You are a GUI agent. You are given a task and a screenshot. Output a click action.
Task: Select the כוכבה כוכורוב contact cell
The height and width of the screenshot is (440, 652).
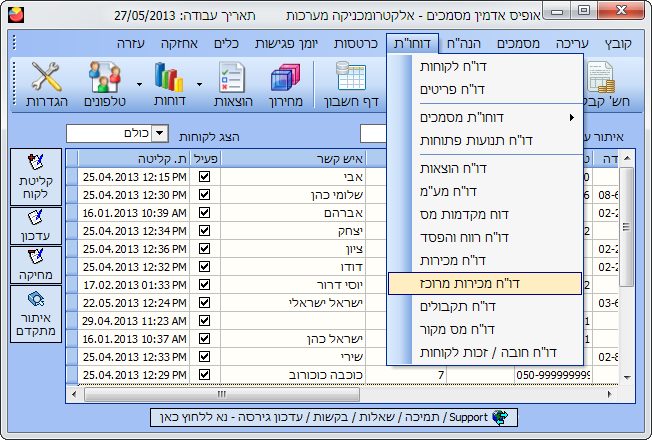click(x=293, y=375)
